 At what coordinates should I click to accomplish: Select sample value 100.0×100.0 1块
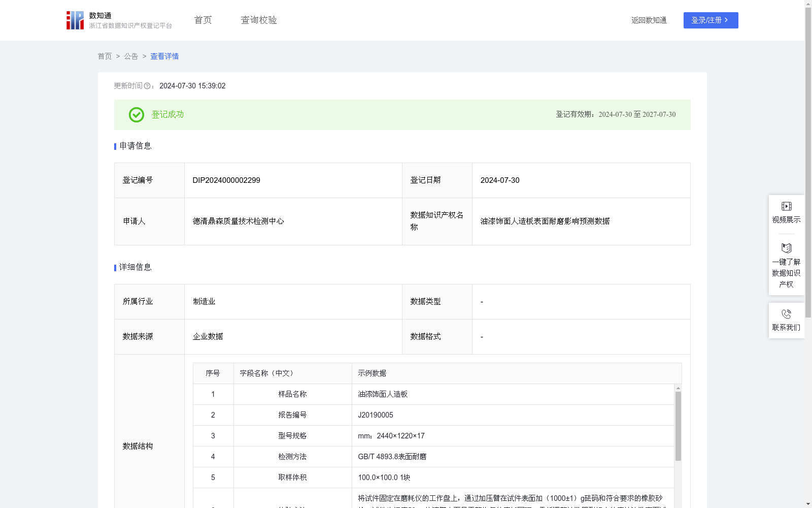coord(384,478)
